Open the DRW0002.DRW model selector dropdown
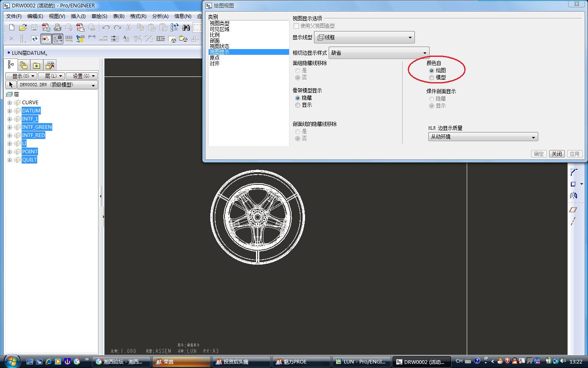The width and height of the screenshot is (588, 368). pyautogui.click(x=57, y=85)
